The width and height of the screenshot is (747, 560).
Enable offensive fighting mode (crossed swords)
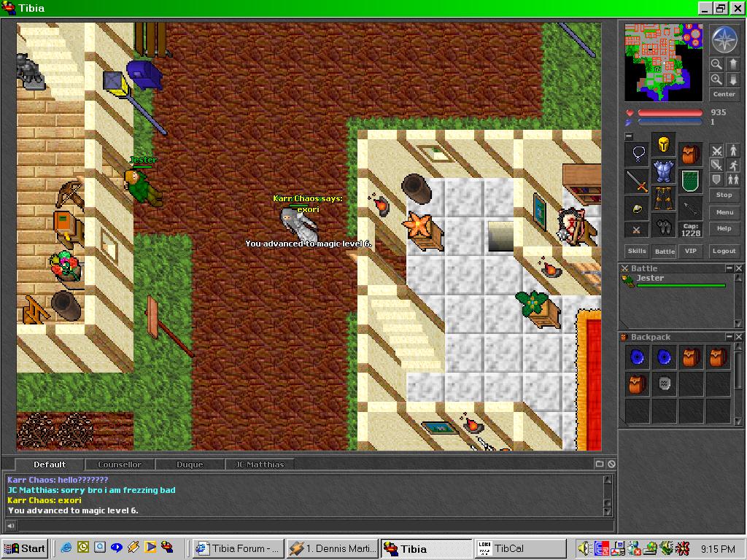click(x=717, y=151)
